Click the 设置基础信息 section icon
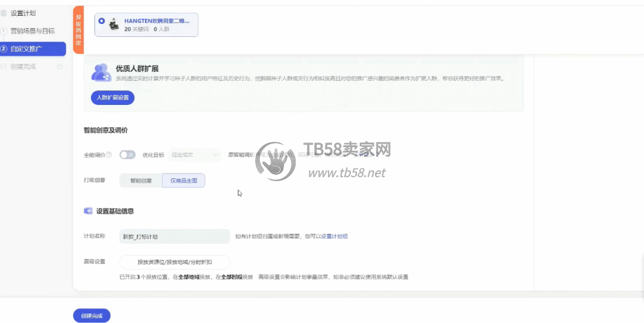 tap(88, 211)
